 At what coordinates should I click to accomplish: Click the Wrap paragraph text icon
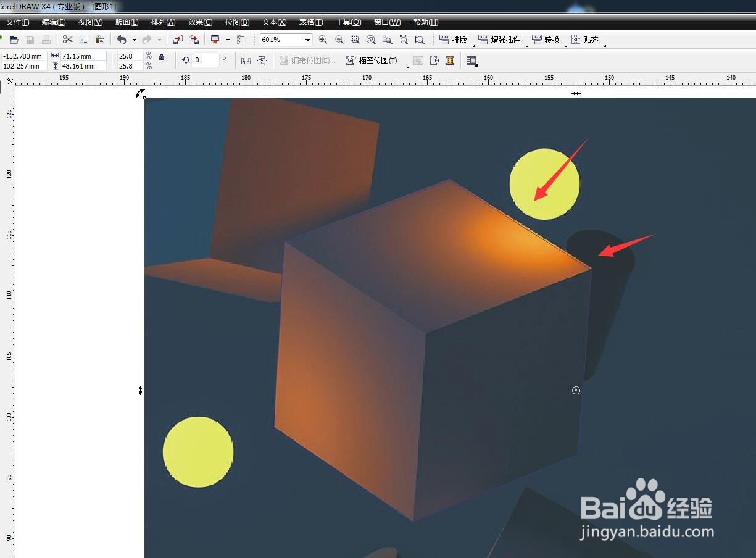472,60
